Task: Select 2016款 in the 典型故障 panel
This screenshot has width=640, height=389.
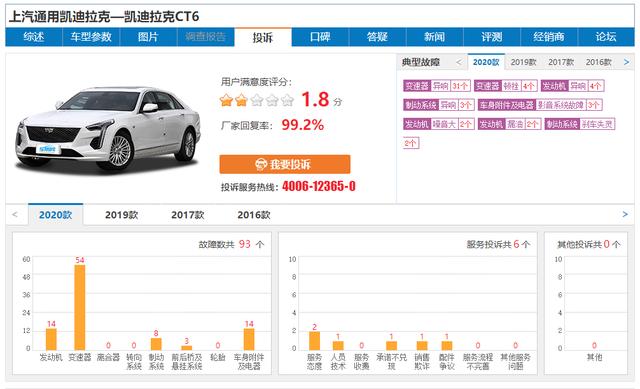Action: coord(598,62)
